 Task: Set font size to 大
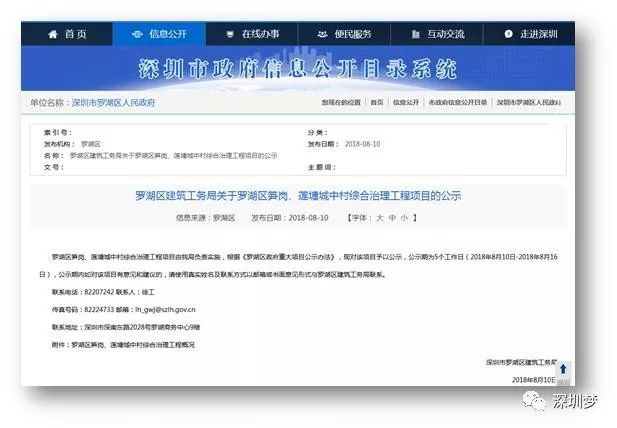click(x=379, y=217)
